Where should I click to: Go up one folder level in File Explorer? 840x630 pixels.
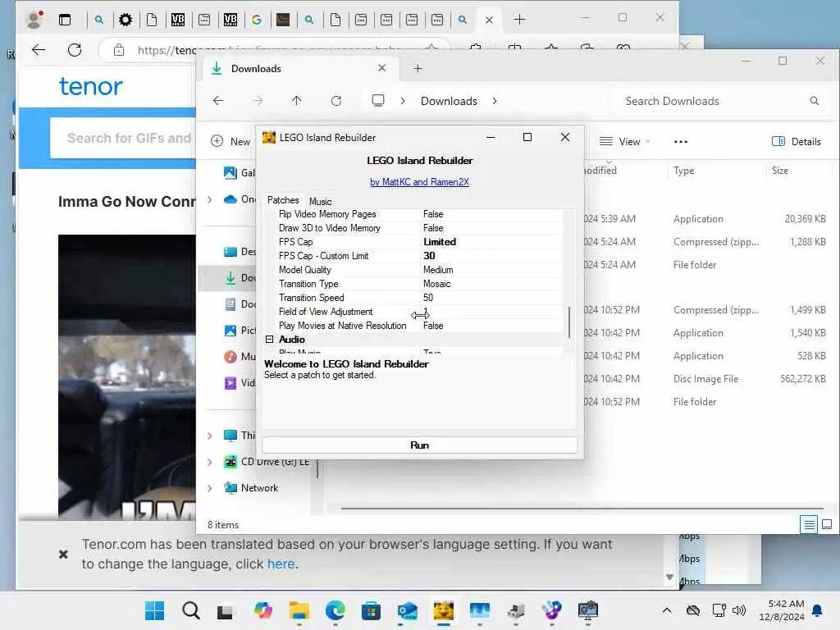point(296,101)
